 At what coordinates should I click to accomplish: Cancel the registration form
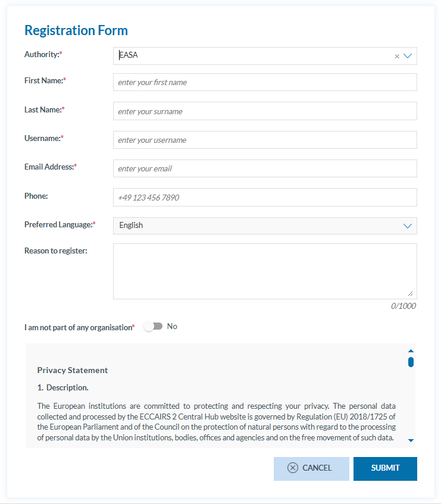pyautogui.click(x=311, y=468)
